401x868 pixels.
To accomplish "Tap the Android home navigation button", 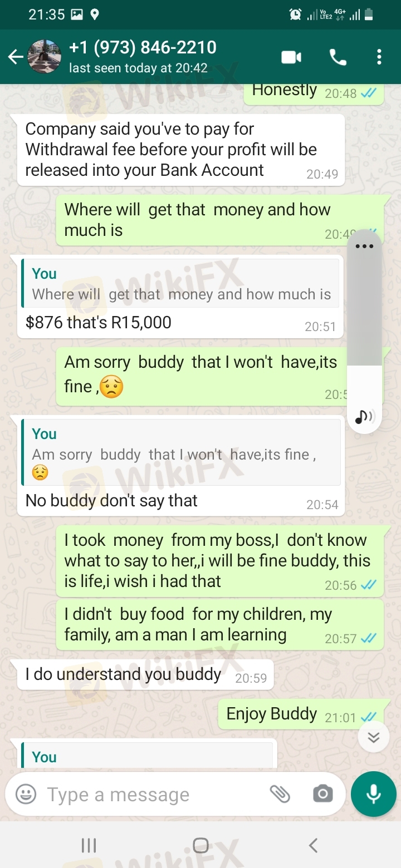I will (x=200, y=846).
